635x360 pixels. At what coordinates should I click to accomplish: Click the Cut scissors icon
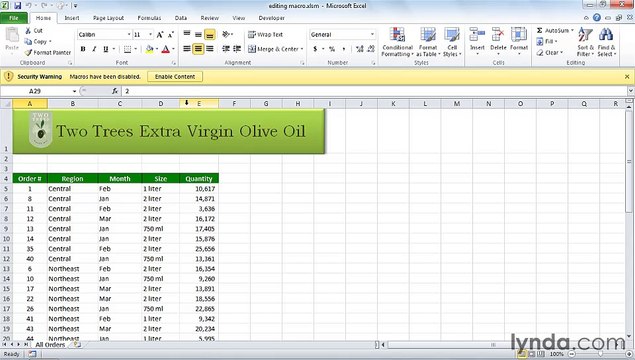(x=28, y=30)
